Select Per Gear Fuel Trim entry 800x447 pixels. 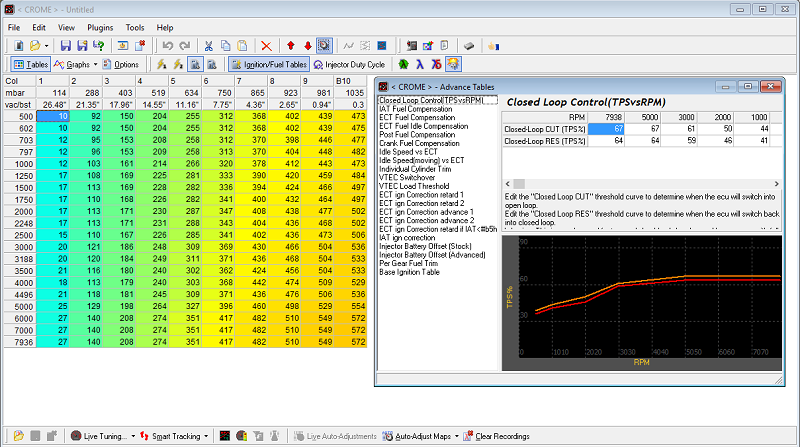click(408, 263)
